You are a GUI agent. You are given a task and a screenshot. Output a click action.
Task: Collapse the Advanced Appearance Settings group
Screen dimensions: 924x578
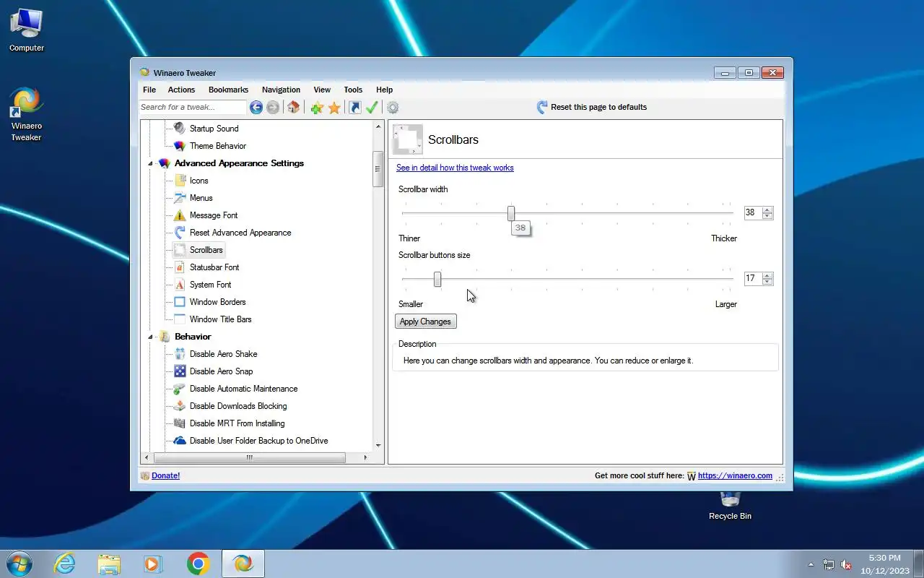click(151, 164)
